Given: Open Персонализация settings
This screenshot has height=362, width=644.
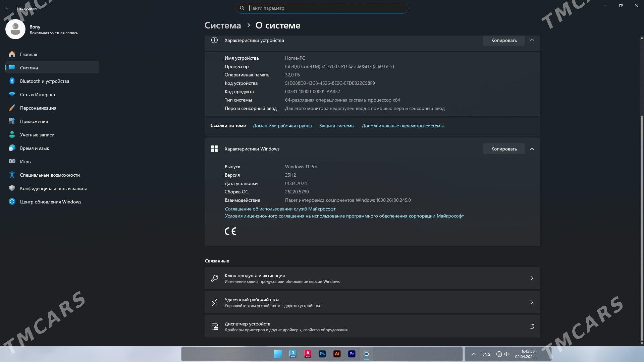Looking at the screenshot, I should (52, 108).
